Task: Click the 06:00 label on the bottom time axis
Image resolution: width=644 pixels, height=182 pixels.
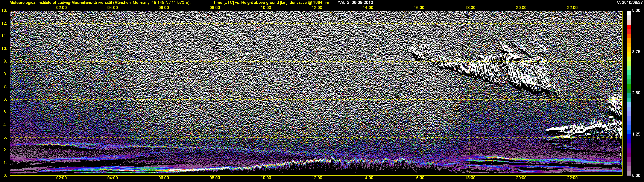Action: tap(164, 178)
